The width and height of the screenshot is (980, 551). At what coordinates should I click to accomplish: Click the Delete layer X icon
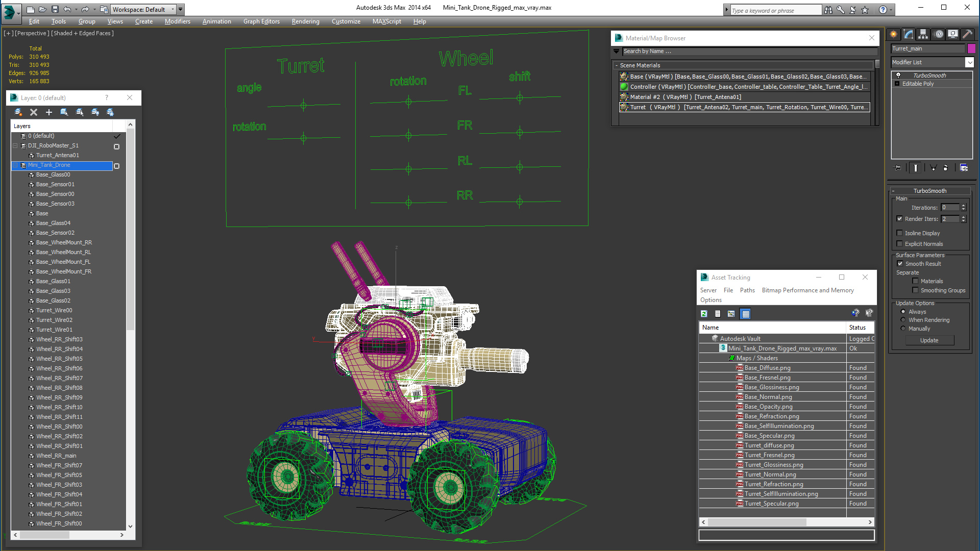click(34, 112)
